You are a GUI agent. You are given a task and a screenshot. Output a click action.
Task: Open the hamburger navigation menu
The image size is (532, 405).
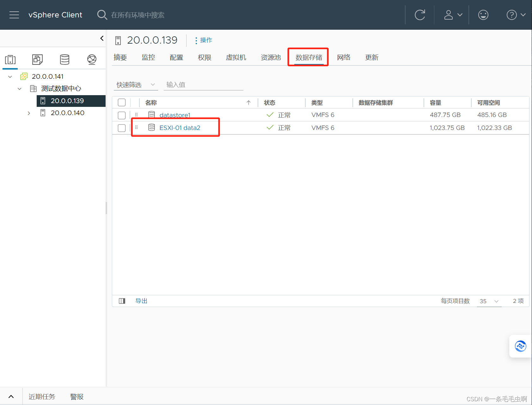(14, 15)
